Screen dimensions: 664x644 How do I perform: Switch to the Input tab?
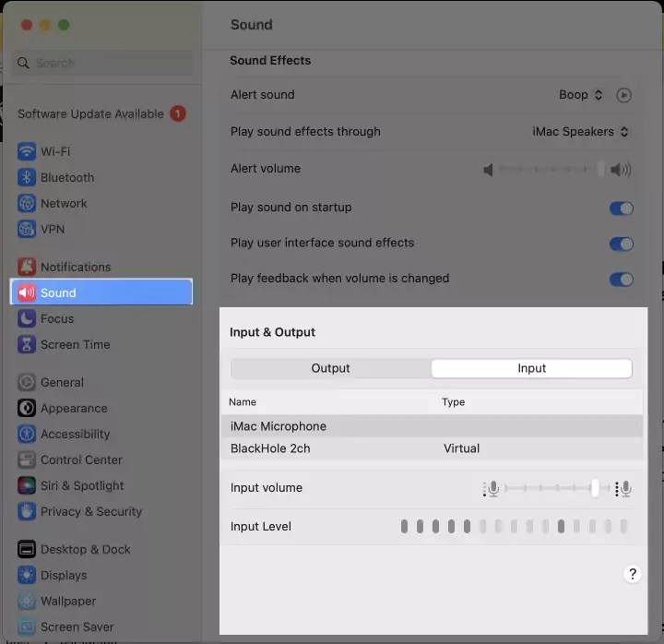[531, 368]
